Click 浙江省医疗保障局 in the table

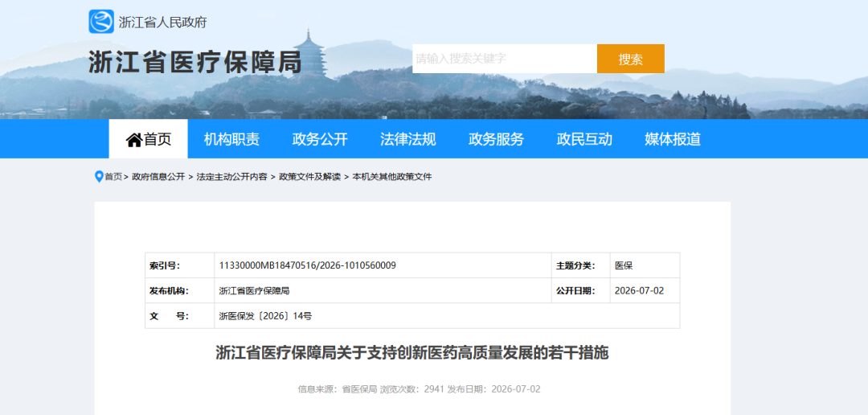point(255,291)
